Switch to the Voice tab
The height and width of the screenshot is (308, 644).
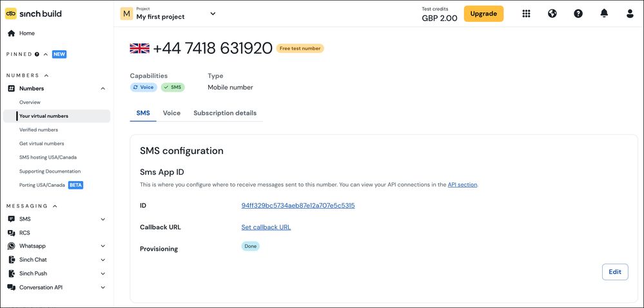(171, 113)
